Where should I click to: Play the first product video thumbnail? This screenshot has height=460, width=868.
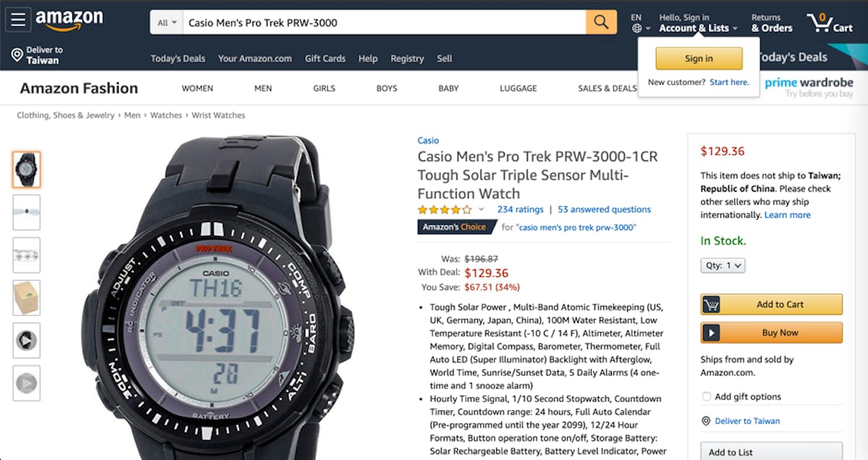point(27,341)
